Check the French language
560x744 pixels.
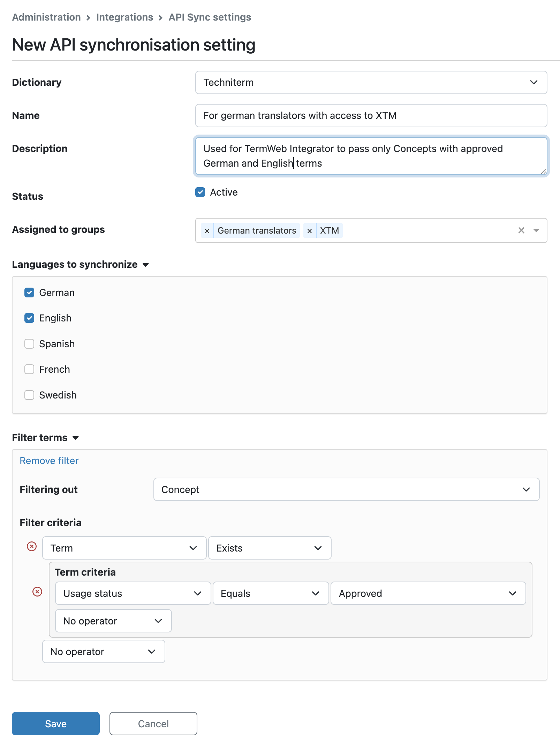tap(29, 369)
